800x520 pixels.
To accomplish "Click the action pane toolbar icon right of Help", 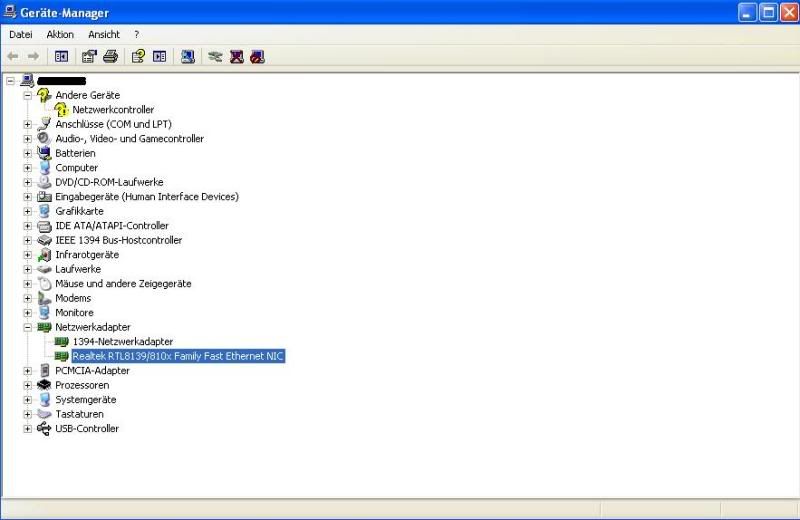I will (x=160, y=56).
